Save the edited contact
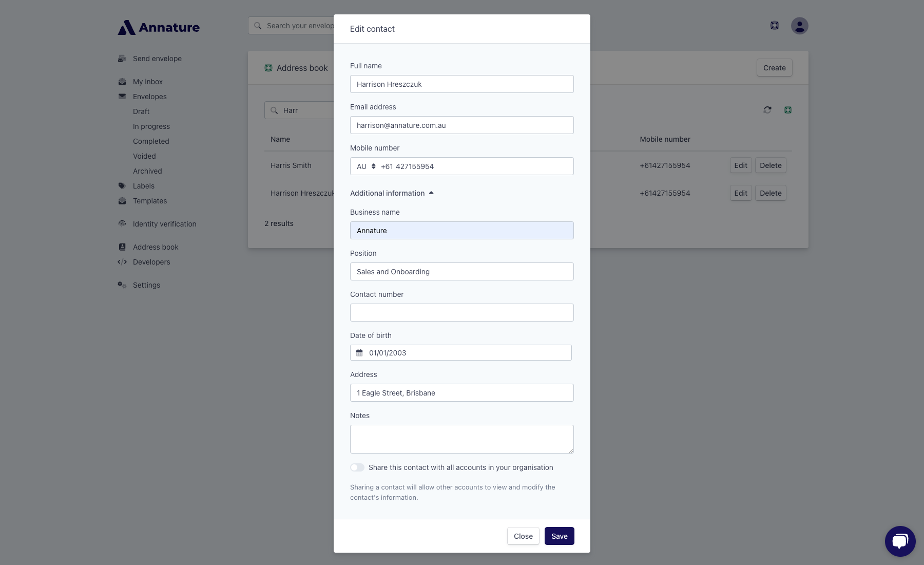The height and width of the screenshot is (565, 924). pos(559,536)
